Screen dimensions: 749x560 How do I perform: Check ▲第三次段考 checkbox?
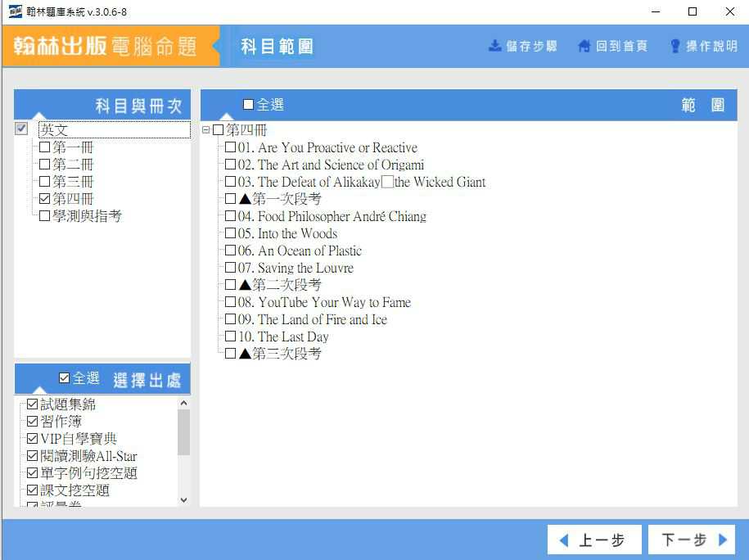tap(230, 354)
